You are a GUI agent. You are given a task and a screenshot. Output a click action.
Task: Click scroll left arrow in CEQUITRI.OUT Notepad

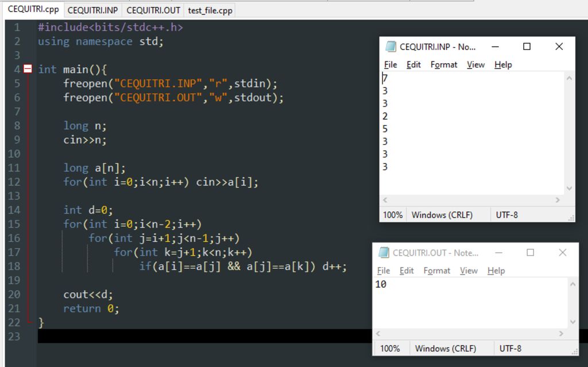378,333
